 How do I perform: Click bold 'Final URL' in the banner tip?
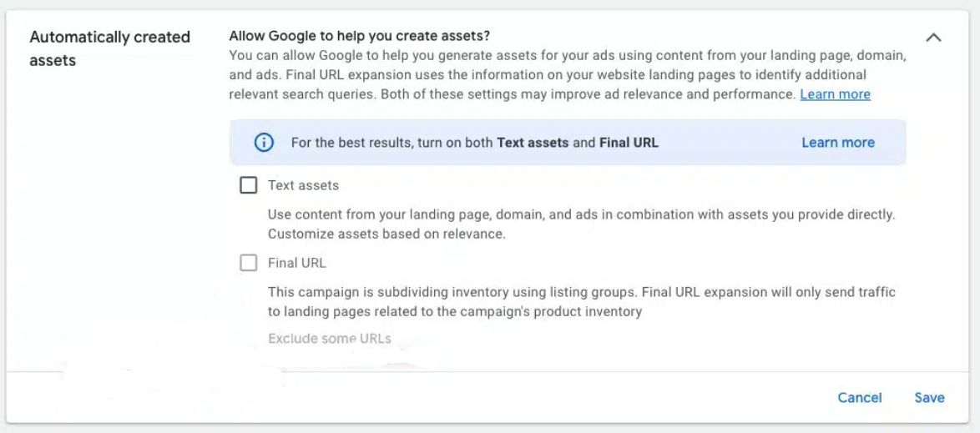pos(629,143)
